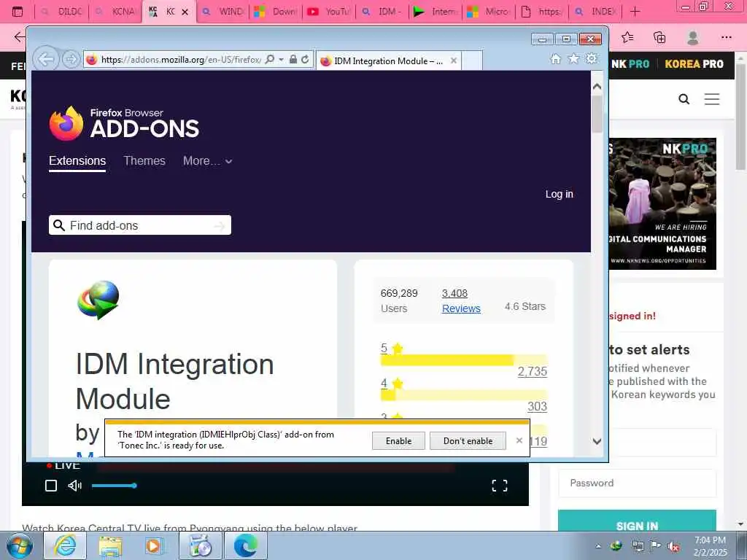The image size is (747, 560).
Task: Click the 2,735 five-star count link
Action: [x=532, y=371]
